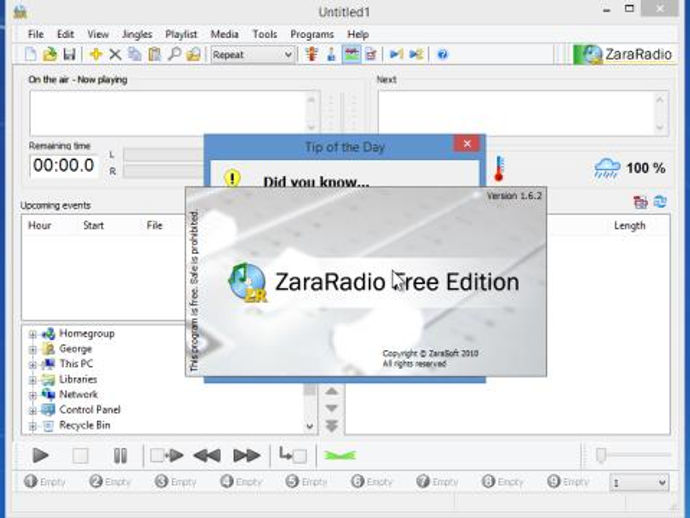Viewport: 690px width, 518px height.
Task: Click the Open playlist folder icon
Action: (x=50, y=55)
